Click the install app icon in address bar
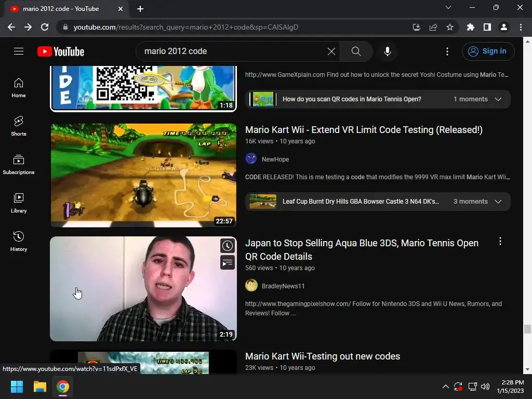 (416, 27)
